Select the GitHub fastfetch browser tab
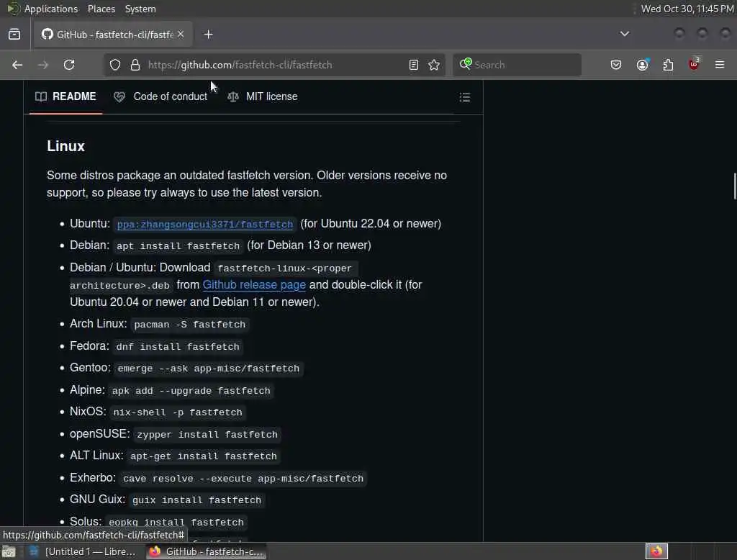The width and height of the screenshot is (737, 560). (113, 35)
